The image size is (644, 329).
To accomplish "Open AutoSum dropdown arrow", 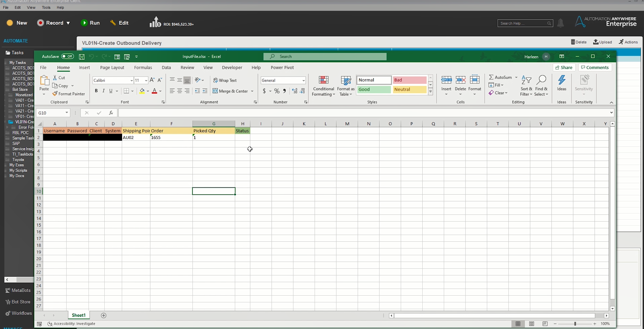I will tap(516, 78).
